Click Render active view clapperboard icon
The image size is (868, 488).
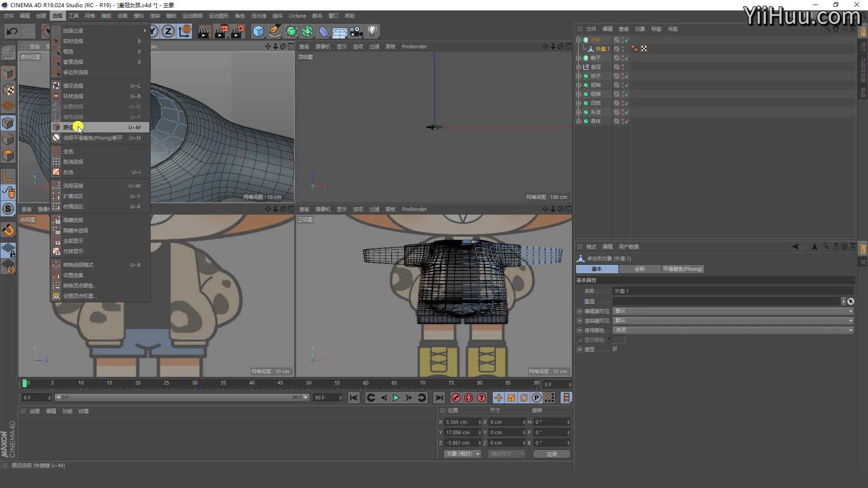pyautogui.click(x=204, y=31)
